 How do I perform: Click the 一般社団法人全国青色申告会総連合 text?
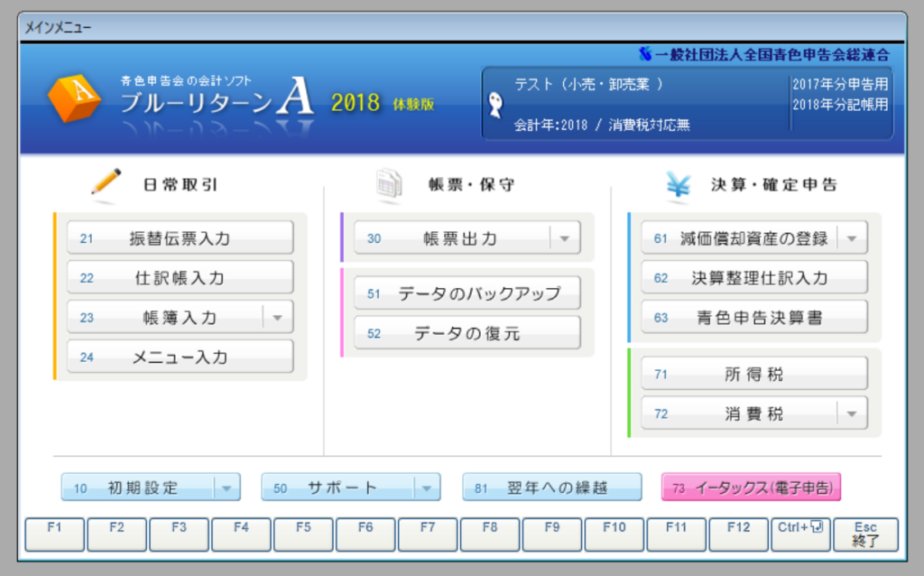[772, 55]
